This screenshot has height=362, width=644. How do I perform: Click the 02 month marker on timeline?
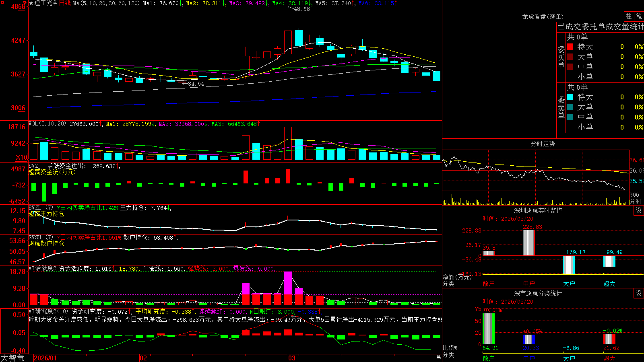tap(143, 358)
